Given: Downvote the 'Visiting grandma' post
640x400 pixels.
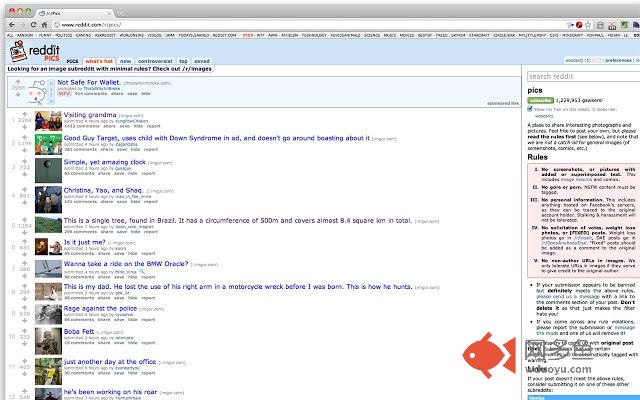Looking at the screenshot, I should tap(24, 127).
